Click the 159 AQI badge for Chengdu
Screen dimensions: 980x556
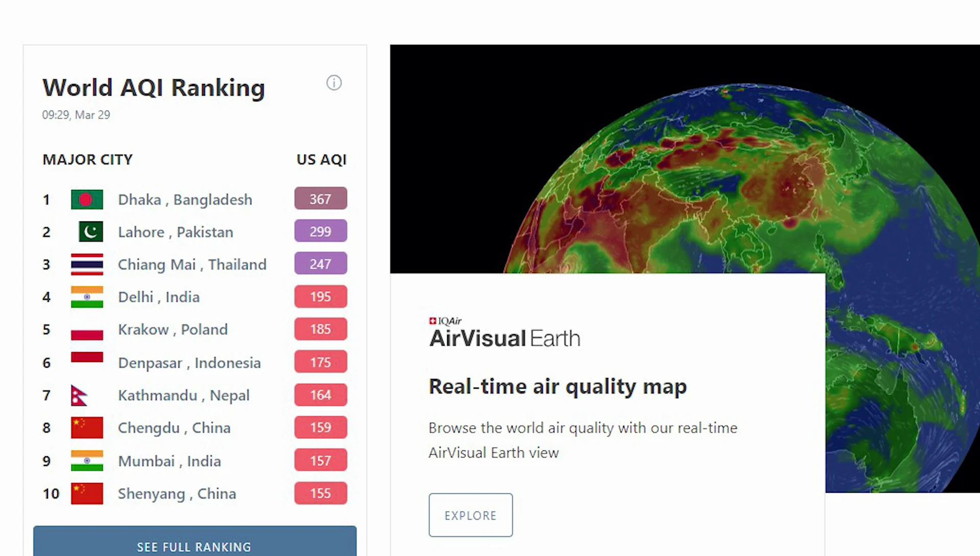coord(321,427)
